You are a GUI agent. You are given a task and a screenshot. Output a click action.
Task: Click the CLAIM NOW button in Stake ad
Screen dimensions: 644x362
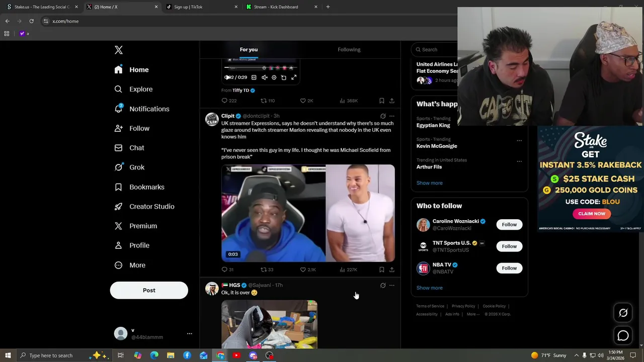coord(591,214)
